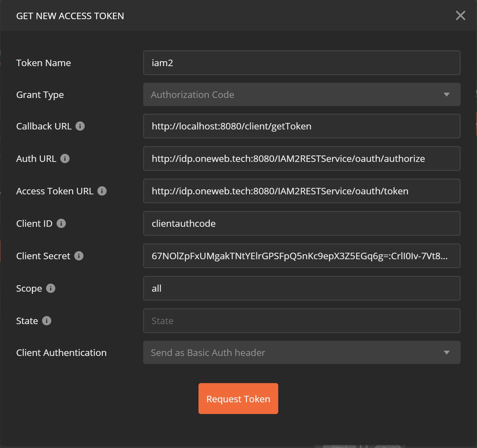The image size is (477, 448).
Task: Close the Get New Access Token dialog
Action: (460, 15)
